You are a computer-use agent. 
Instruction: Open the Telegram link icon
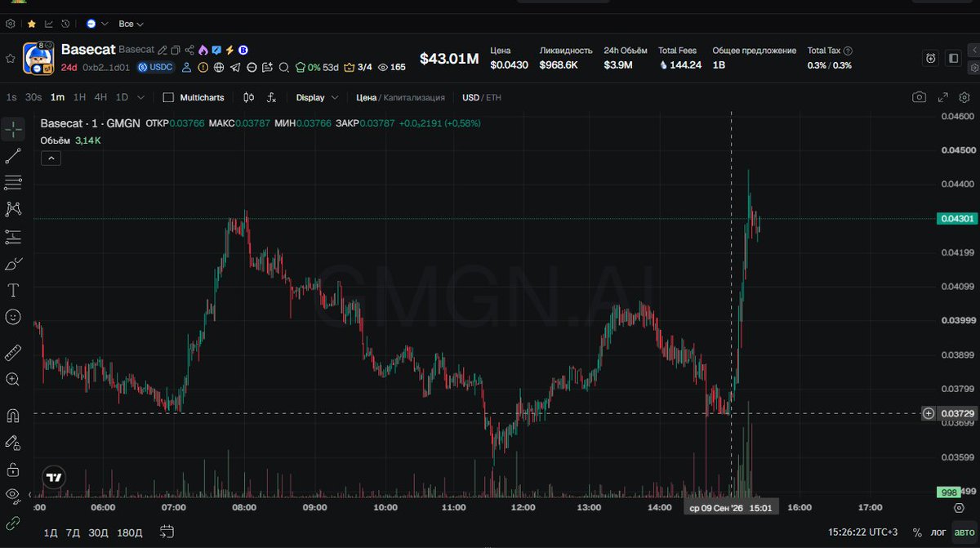click(x=235, y=68)
